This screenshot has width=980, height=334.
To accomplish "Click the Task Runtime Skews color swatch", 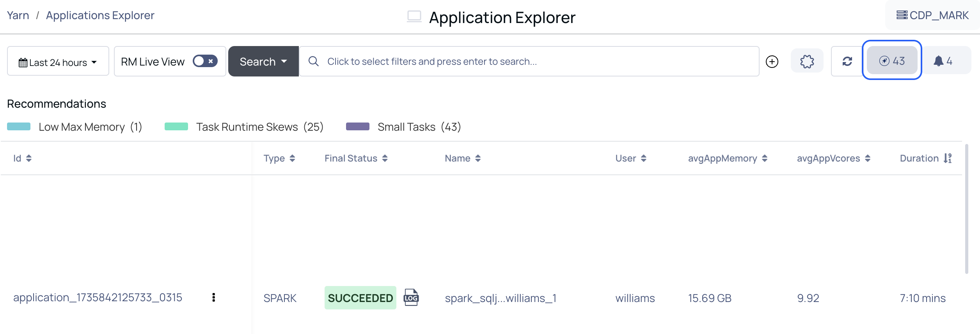I will click(176, 126).
